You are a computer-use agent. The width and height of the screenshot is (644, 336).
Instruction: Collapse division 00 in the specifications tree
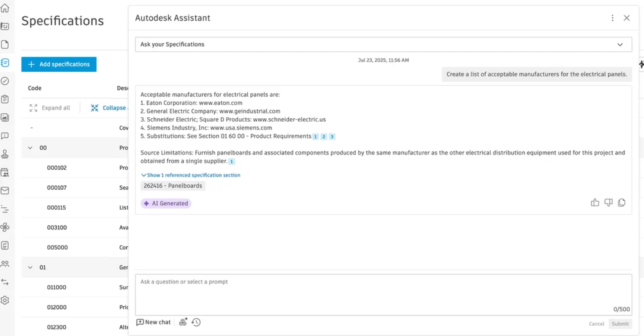click(30, 148)
